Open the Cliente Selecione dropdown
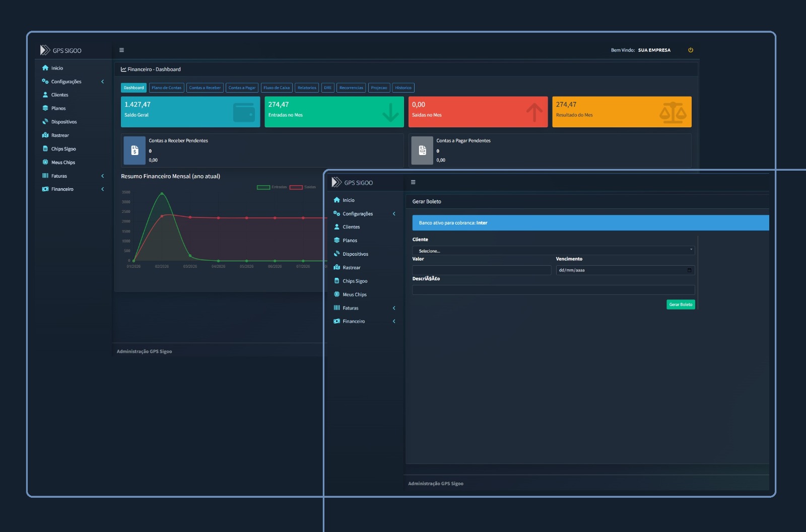Screen dimensions: 806x532 point(554,251)
